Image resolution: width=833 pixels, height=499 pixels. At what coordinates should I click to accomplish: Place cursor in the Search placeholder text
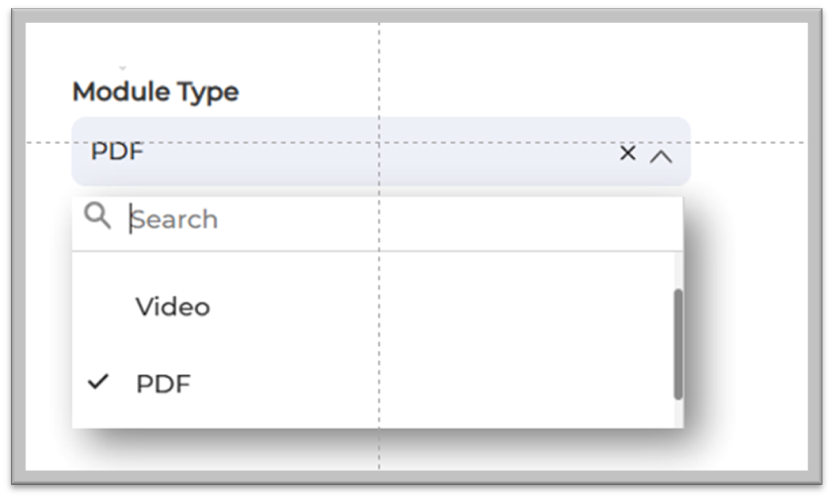click(x=176, y=219)
